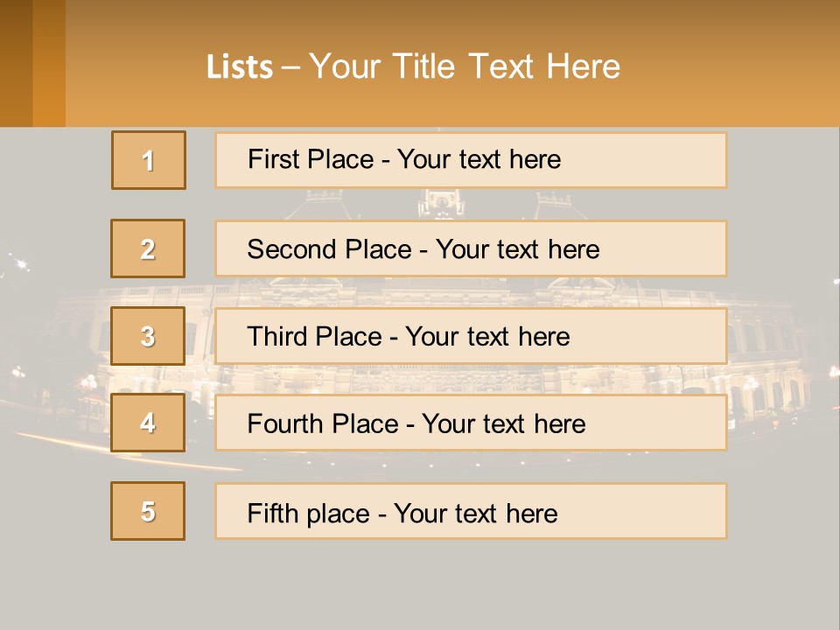
Task: Click the empty gray area below the list
Action: pyautogui.click(x=420, y=585)
